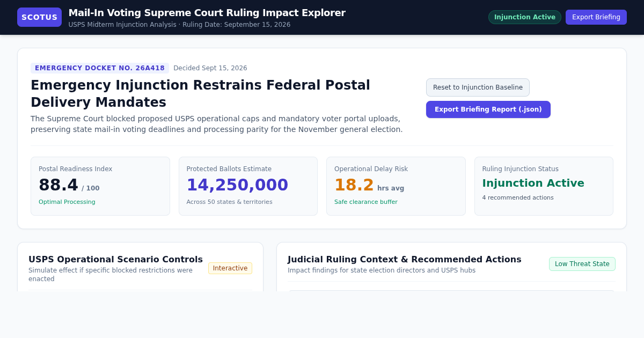The image size is (644, 338).
Task: Click the Postal Readiness Index value 88.4
Action: [x=58, y=185]
